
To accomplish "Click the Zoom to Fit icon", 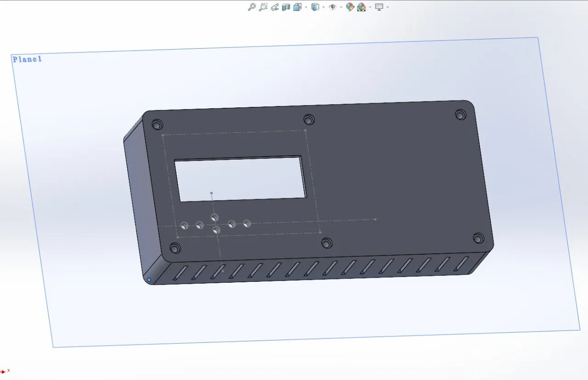I will [252, 7].
